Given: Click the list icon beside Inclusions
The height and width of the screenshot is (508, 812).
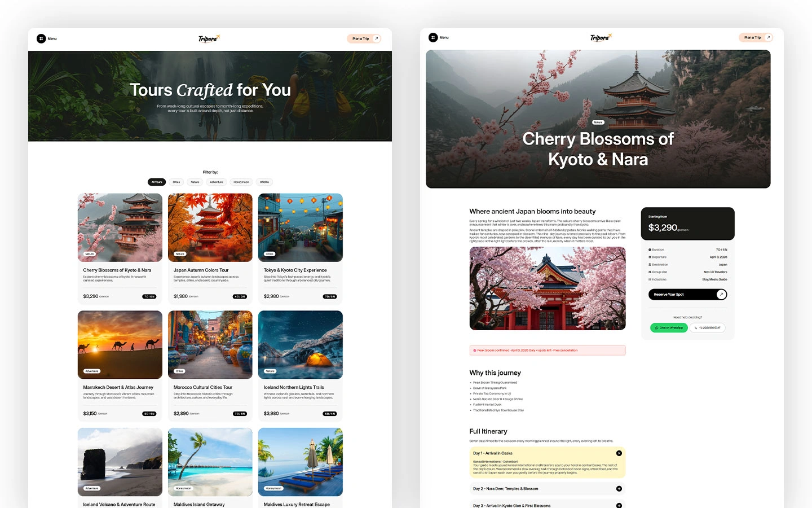Looking at the screenshot, I should click(650, 279).
